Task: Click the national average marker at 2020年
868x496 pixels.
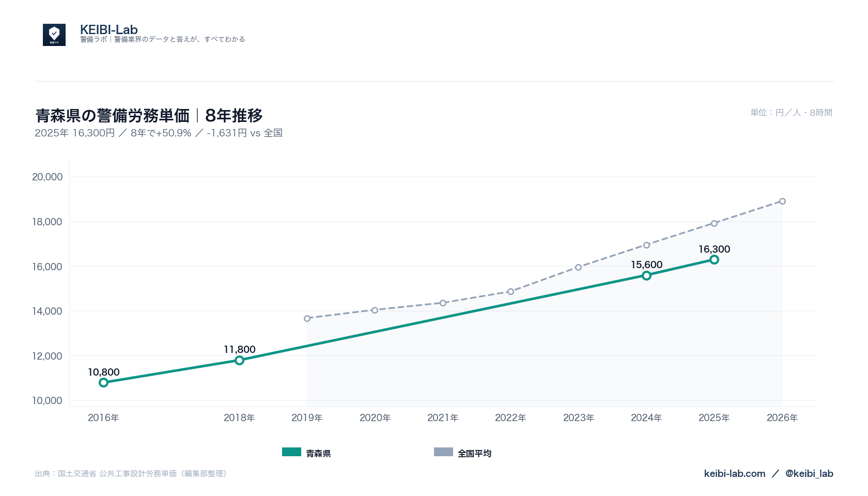Action: (x=375, y=310)
